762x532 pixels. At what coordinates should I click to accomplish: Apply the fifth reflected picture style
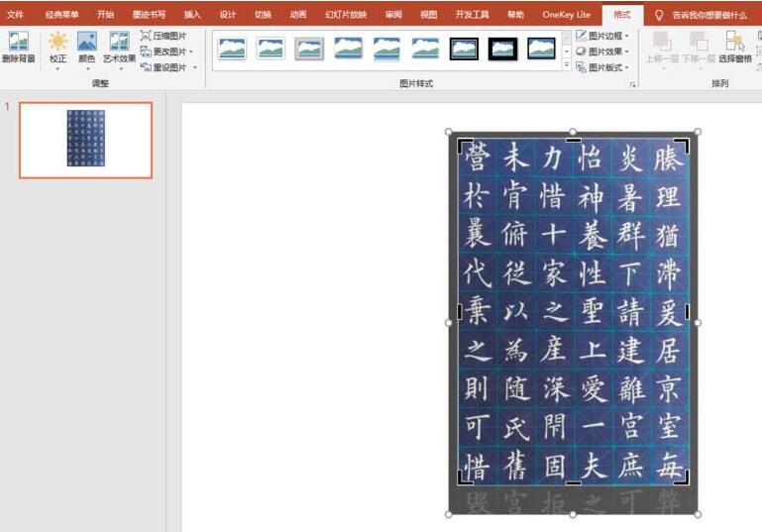pos(386,49)
